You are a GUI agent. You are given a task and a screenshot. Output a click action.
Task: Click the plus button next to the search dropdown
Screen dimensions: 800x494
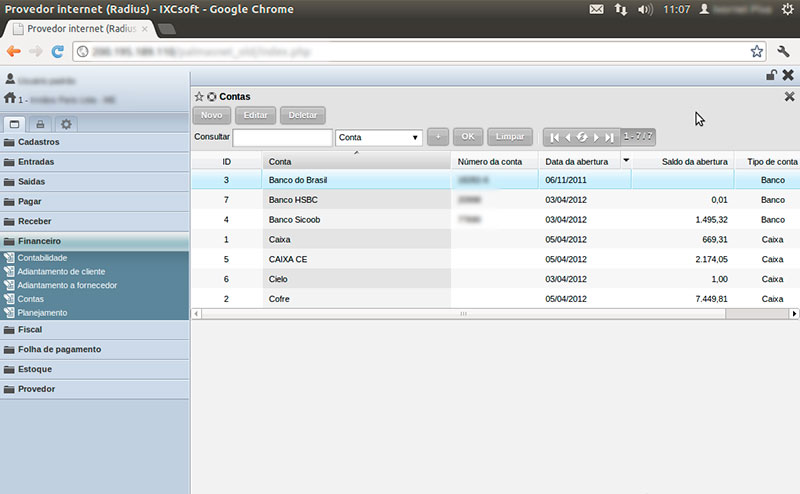pos(438,137)
